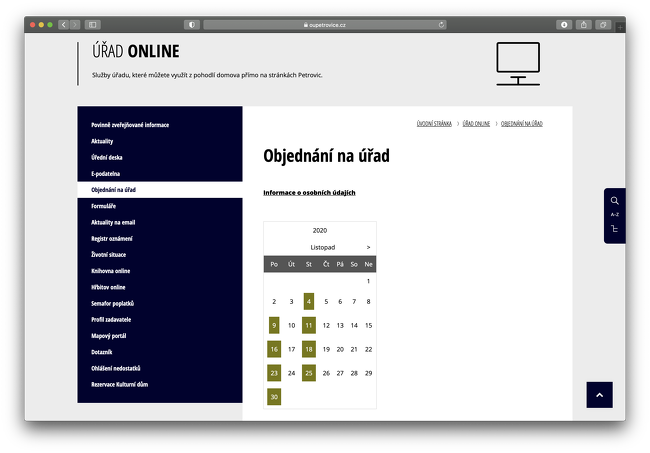Click Safari's sidebar toggle icon
The image size is (650, 453).
pyautogui.click(x=92, y=24)
